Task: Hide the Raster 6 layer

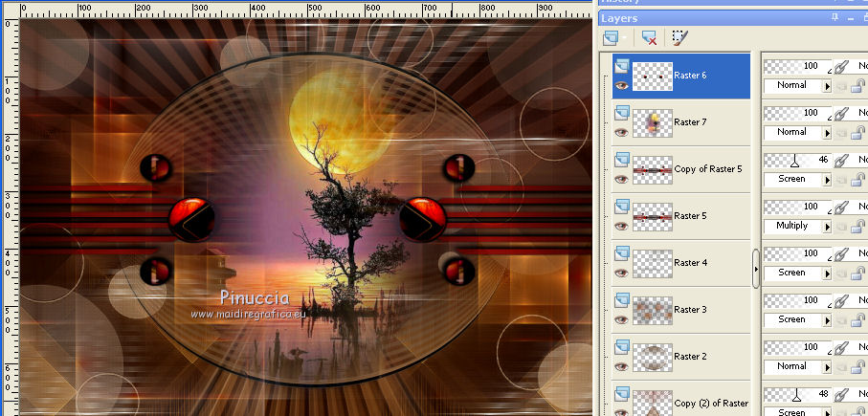Action: click(x=621, y=85)
